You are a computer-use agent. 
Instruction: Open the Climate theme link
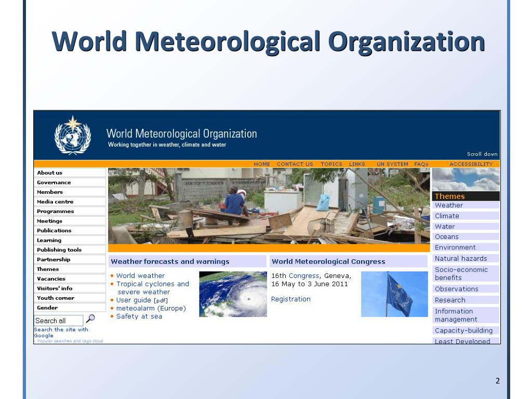click(465, 216)
